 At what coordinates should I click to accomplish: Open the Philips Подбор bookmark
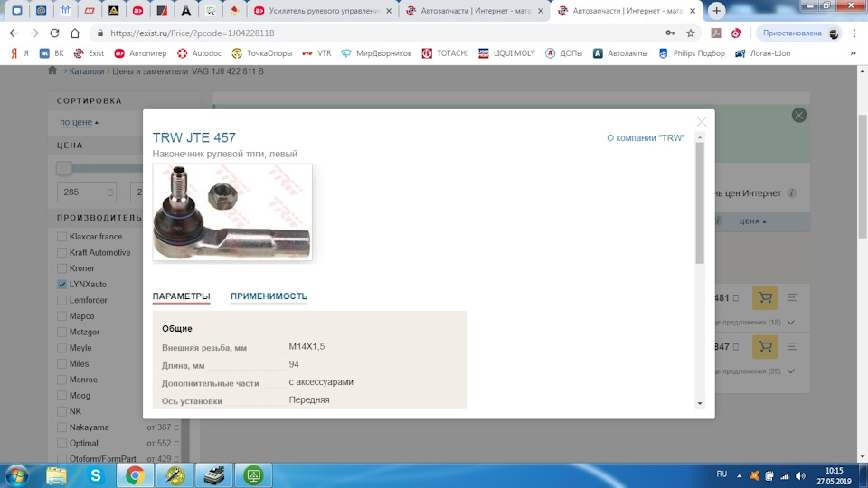pyautogui.click(x=692, y=53)
